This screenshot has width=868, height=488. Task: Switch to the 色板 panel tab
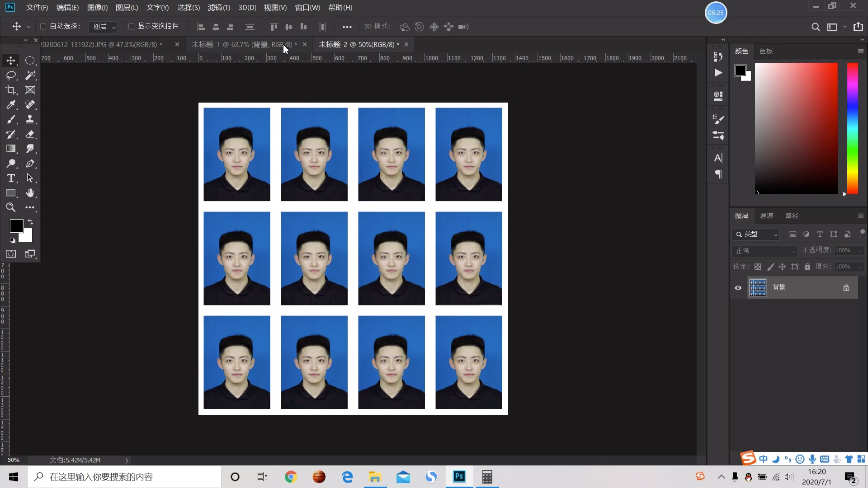point(766,52)
